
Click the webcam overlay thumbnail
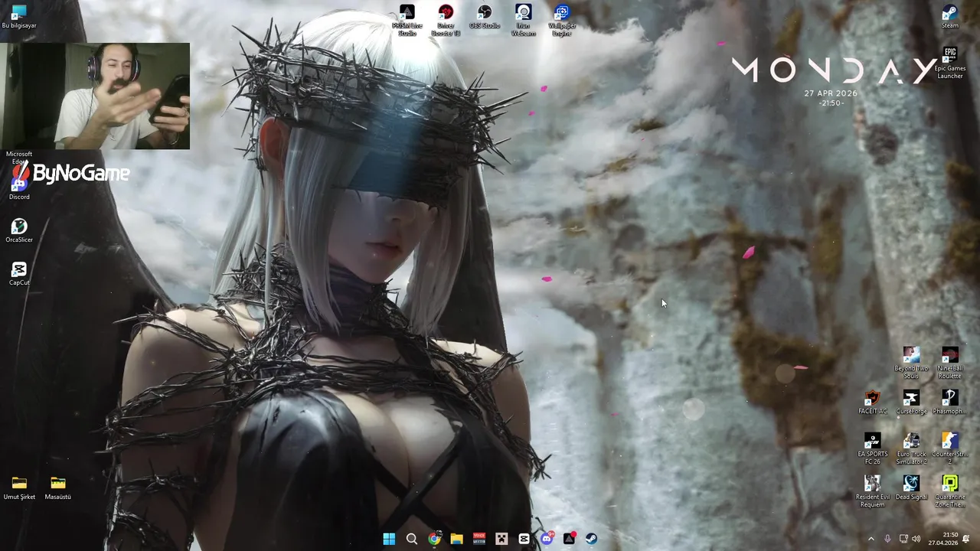point(95,96)
